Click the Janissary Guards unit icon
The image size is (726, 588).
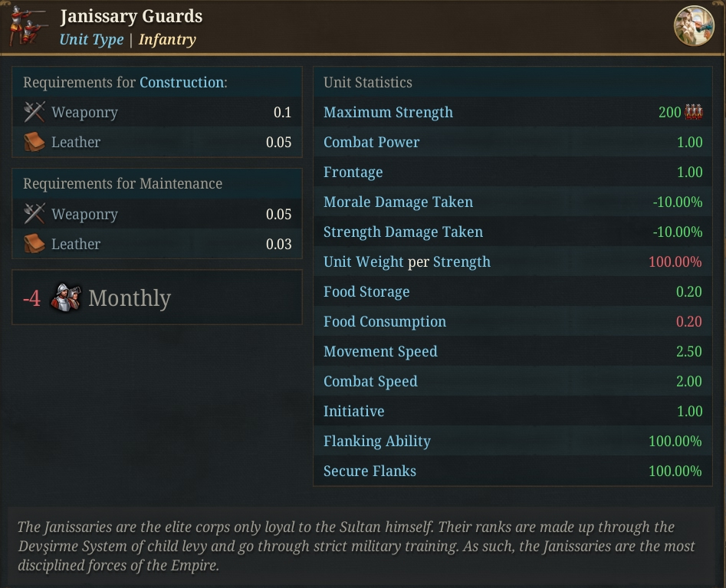click(28, 25)
